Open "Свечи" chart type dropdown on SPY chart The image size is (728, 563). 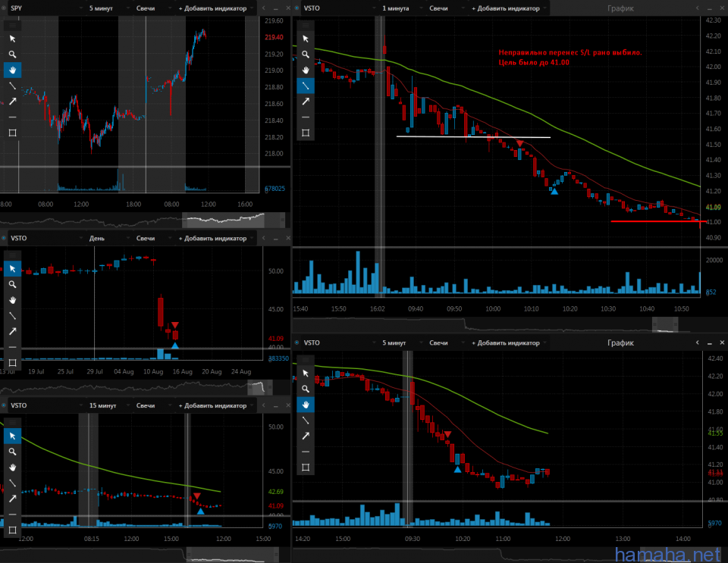tap(155, 8)
